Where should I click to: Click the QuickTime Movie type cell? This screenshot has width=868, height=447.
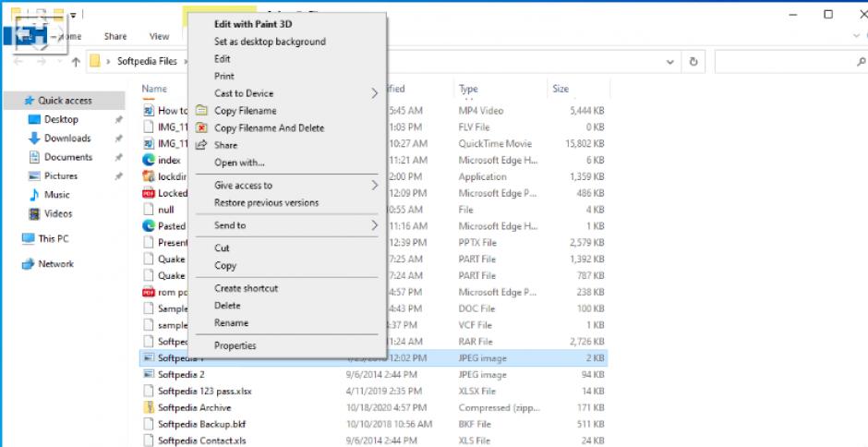495,143
